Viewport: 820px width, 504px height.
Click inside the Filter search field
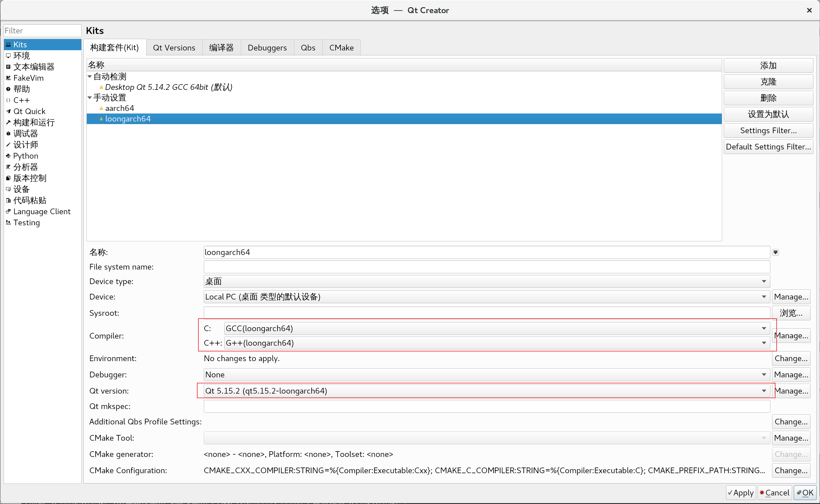[42, 30]
